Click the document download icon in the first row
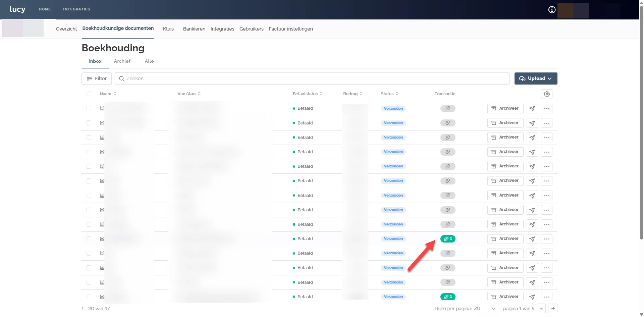644x317 pixels. tap(102, 108)
